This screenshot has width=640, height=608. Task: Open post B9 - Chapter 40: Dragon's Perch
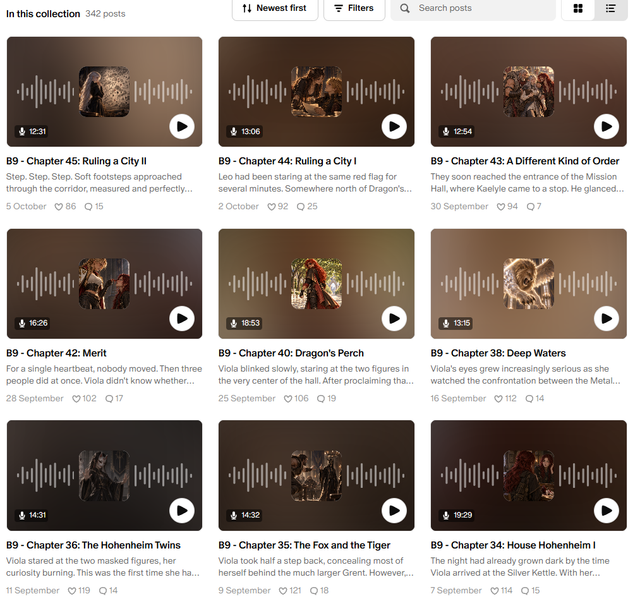[x=291, y=353]
